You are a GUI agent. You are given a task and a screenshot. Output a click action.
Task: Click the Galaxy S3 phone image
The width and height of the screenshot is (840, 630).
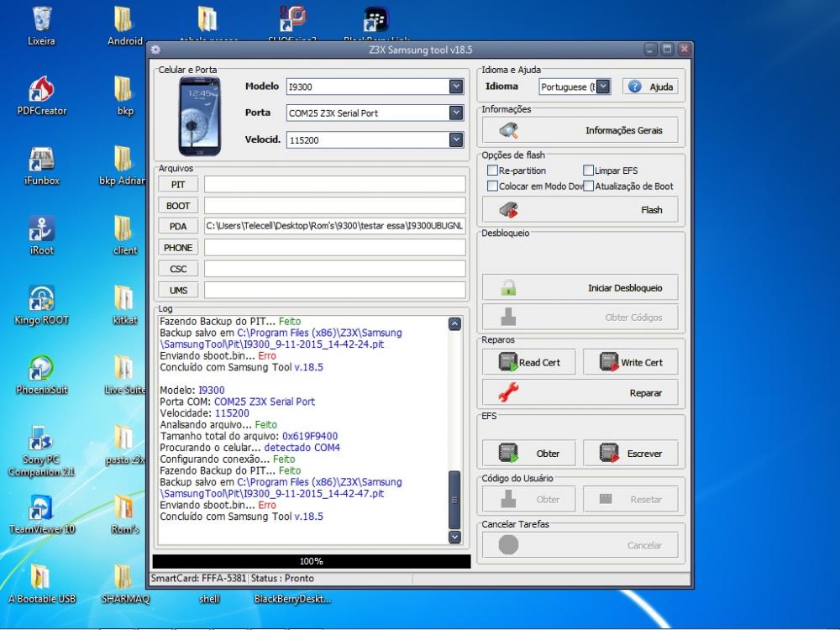click(x=200, y=116)
